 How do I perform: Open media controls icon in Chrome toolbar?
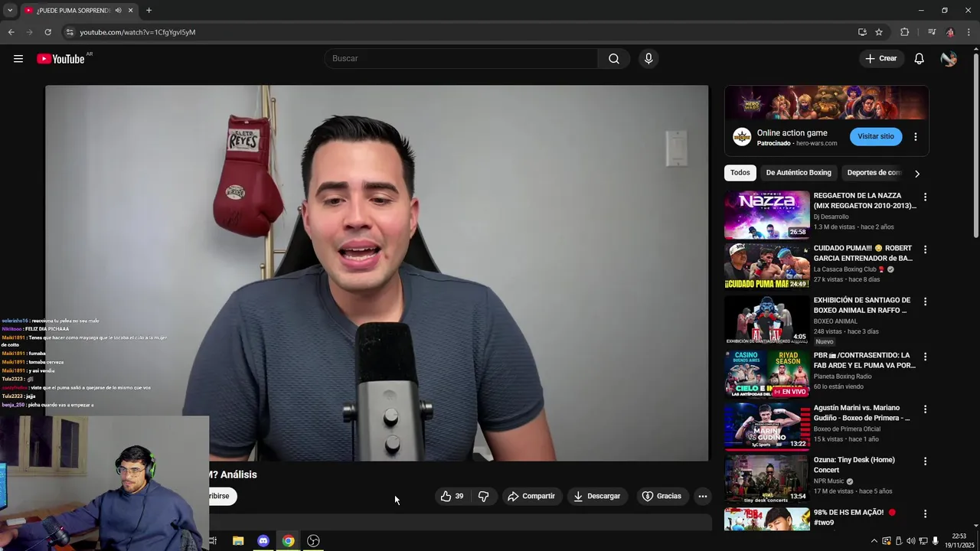pos(932,32)
